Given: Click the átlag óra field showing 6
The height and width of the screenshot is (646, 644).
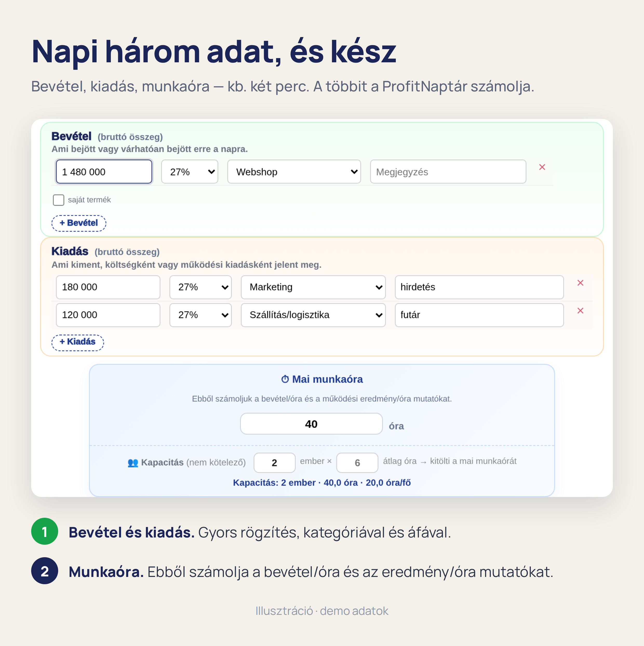Looking at the screenshot, I should point(357,463).
